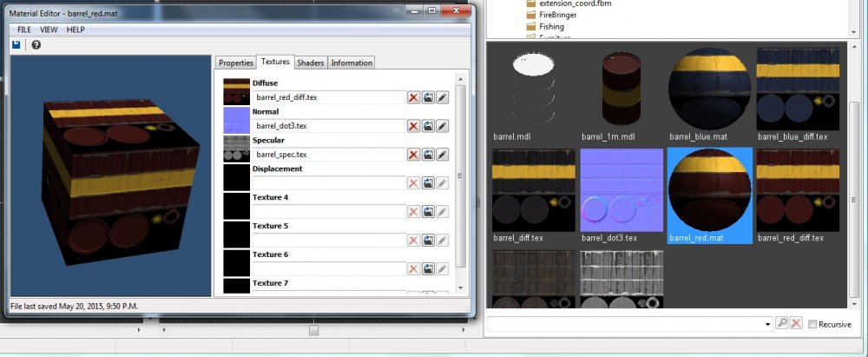Open help via question mark toolbar icon
Viewport: 868px width, 357px height.
coord(36,45)
